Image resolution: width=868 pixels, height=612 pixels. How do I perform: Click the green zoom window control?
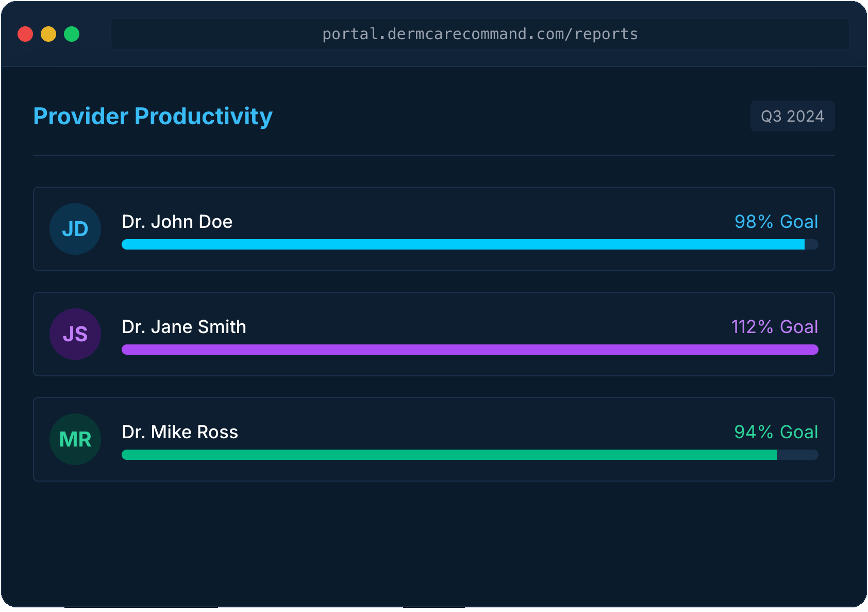(72, 34)
